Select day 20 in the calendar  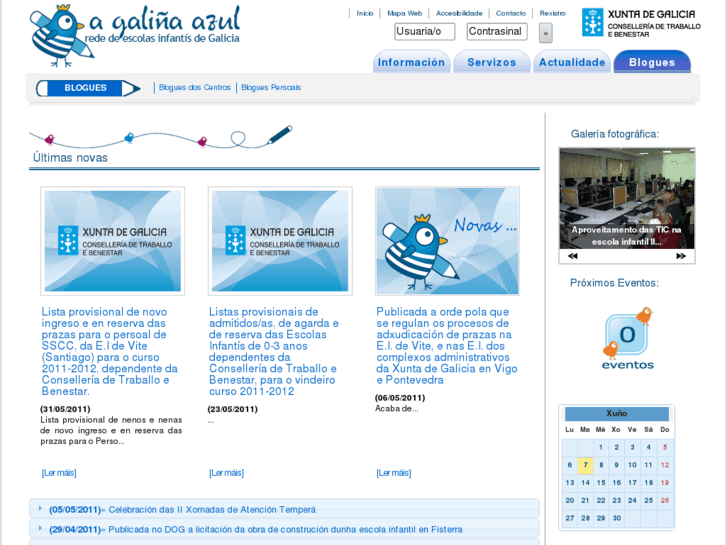(569, 500)
